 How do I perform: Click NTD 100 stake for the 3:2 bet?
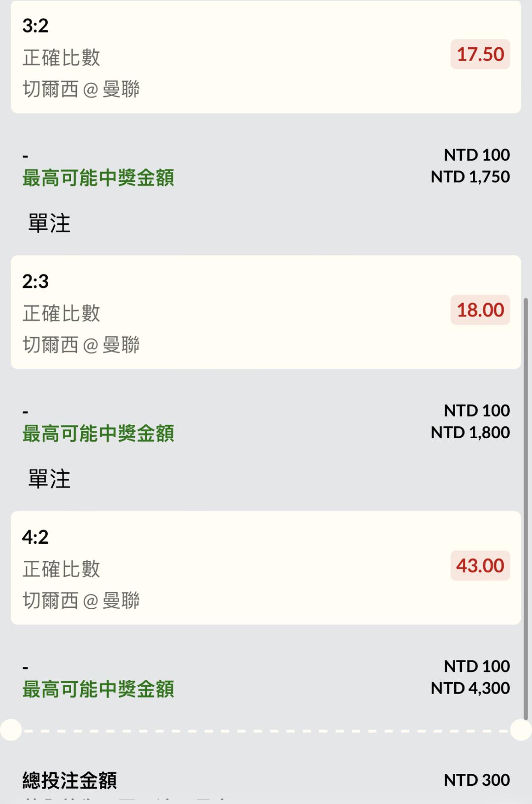[x=477, y=155]
